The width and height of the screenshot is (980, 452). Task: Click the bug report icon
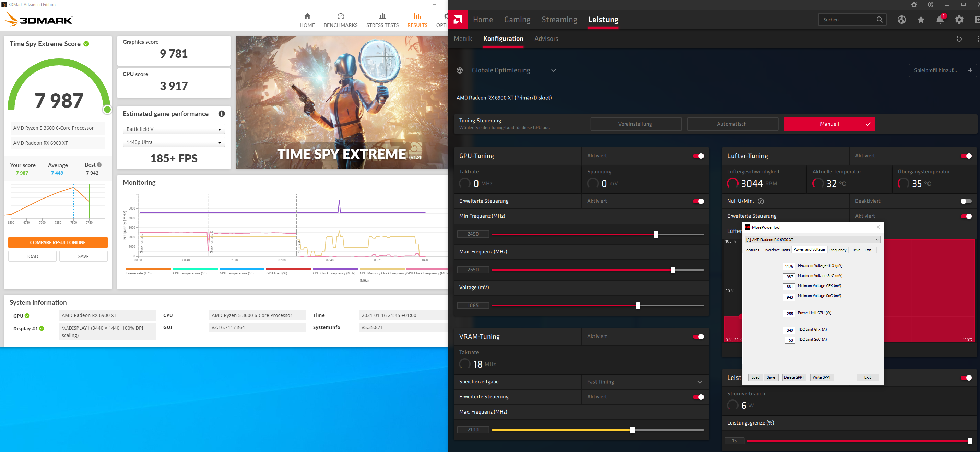914,5
